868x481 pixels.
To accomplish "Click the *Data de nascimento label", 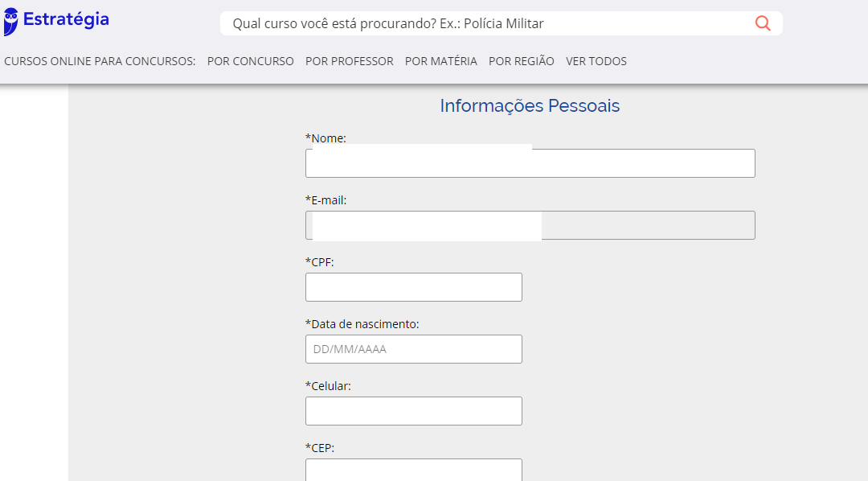I will (x=362, y=323).
